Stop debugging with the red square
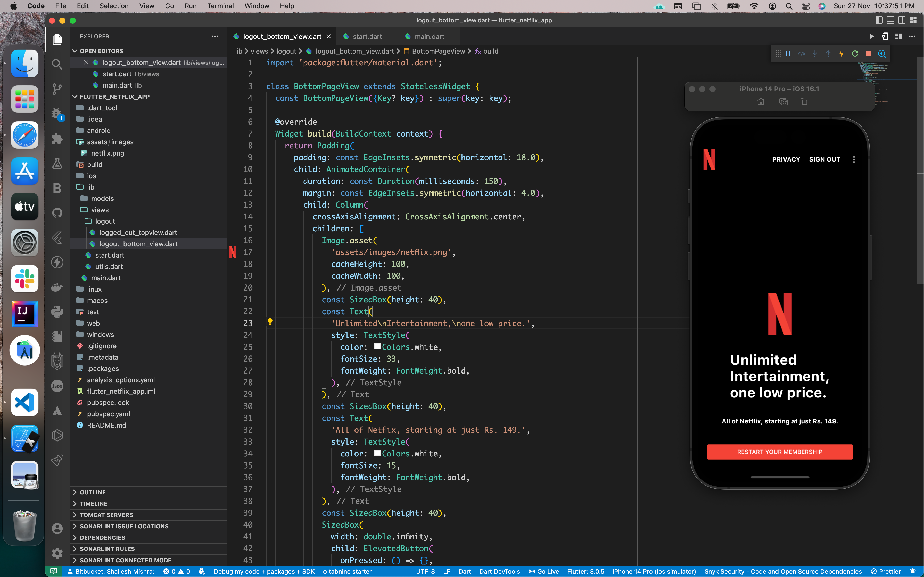This screenshot has width=924, height=577. point(868,54)
